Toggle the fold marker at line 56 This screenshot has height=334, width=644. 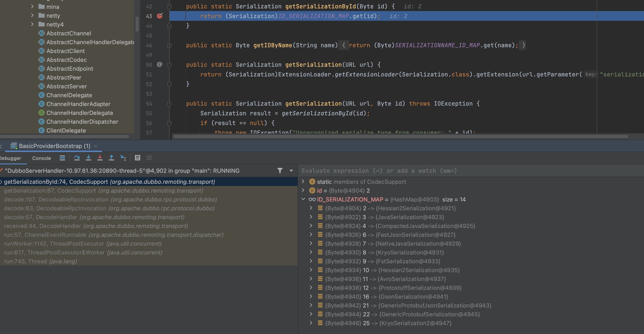click(x=169, y=123)
